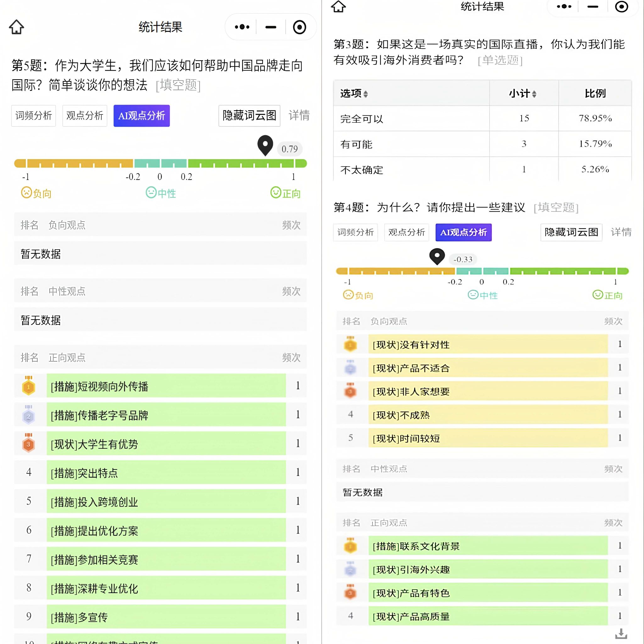Open 详情 link for question 5
This screenshot has height=644, width=644.
(299, 115)
